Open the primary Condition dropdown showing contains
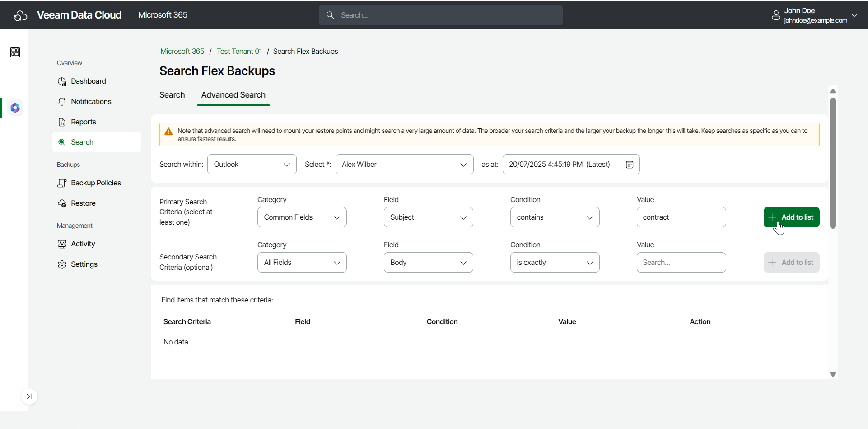Image resolution: width=868 pixels, height=429 pixels. click(555, 217)
